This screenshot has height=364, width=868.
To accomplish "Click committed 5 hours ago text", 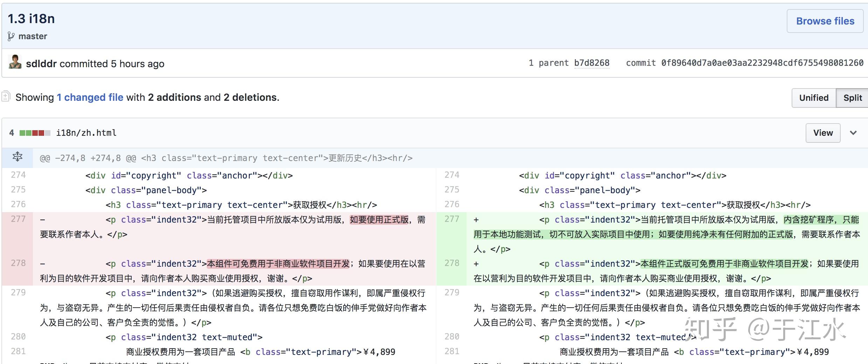I will [x=112, y=64].
